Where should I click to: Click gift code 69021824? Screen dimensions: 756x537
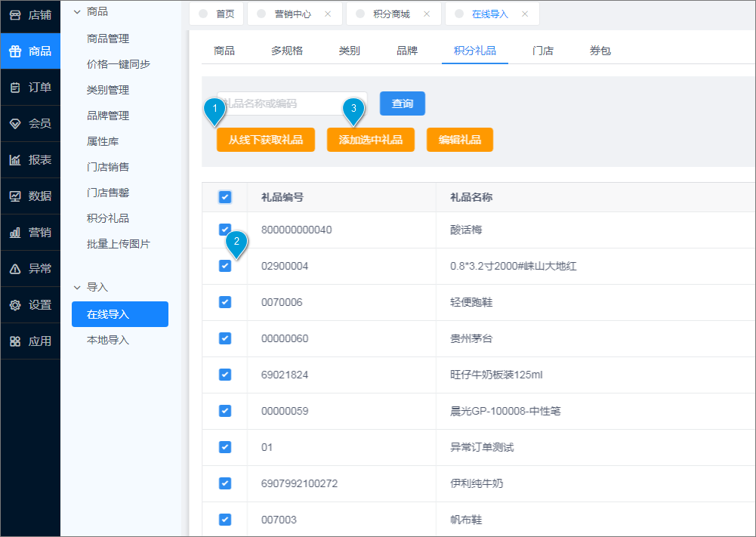(285, 375)
